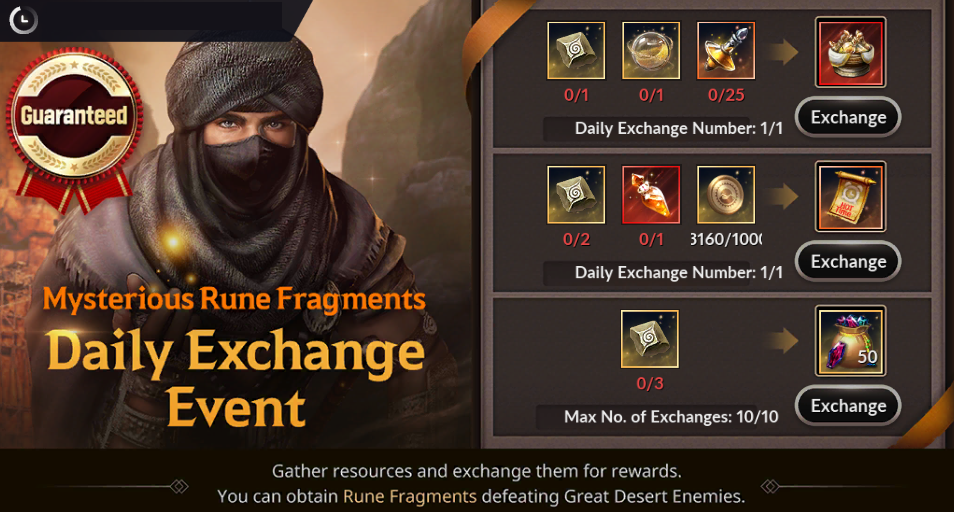The height and width of the screenshot is (512, 954).
Task: Click the 3160/1000 coin count text
Action: coord(726,239)
